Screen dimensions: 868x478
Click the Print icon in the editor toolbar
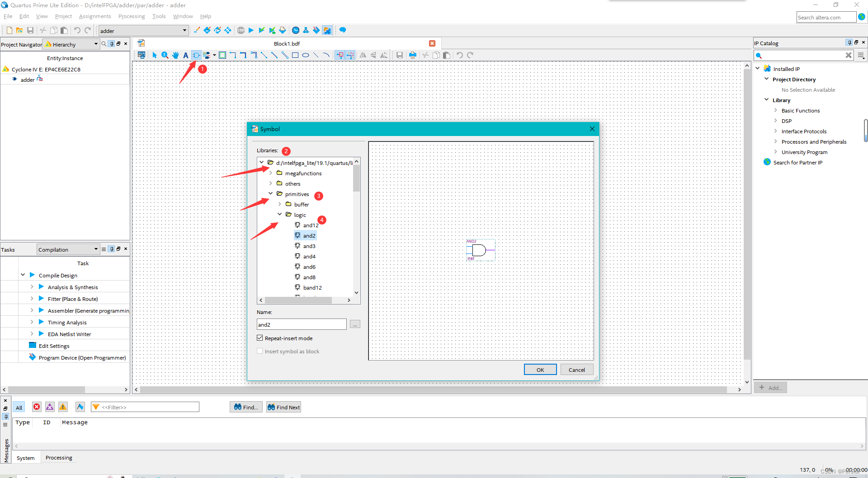pyautogui.click(x=412, y=55)
